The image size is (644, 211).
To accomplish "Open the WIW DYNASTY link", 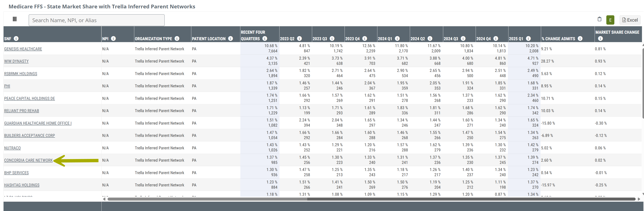I will point(16,61).
